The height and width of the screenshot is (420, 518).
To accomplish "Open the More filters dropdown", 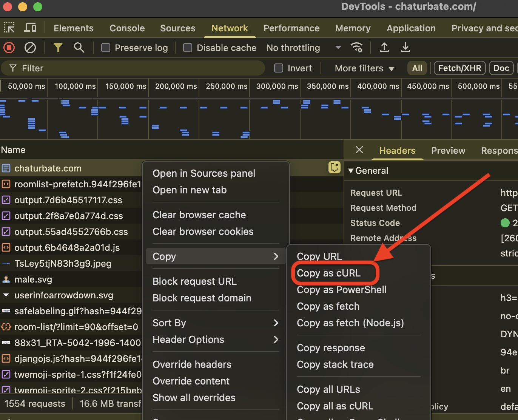I will tap(363, 68).
